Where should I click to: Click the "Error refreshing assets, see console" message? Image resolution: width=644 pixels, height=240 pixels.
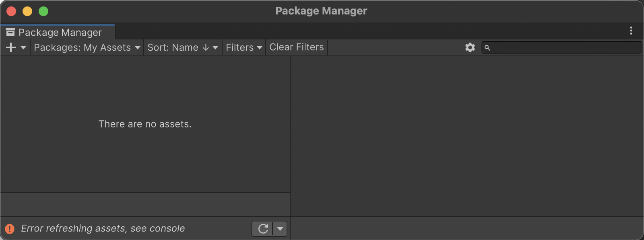[x=103, y=228]
